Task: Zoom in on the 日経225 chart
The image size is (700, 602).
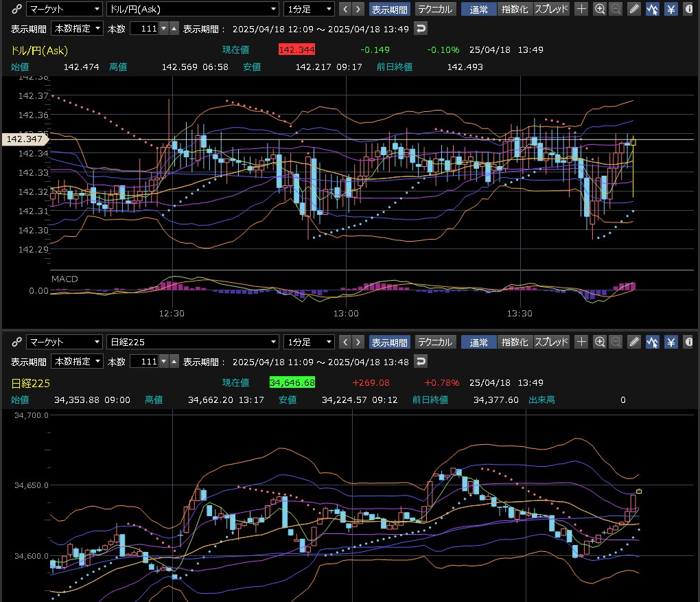Action: pos(600,342)
